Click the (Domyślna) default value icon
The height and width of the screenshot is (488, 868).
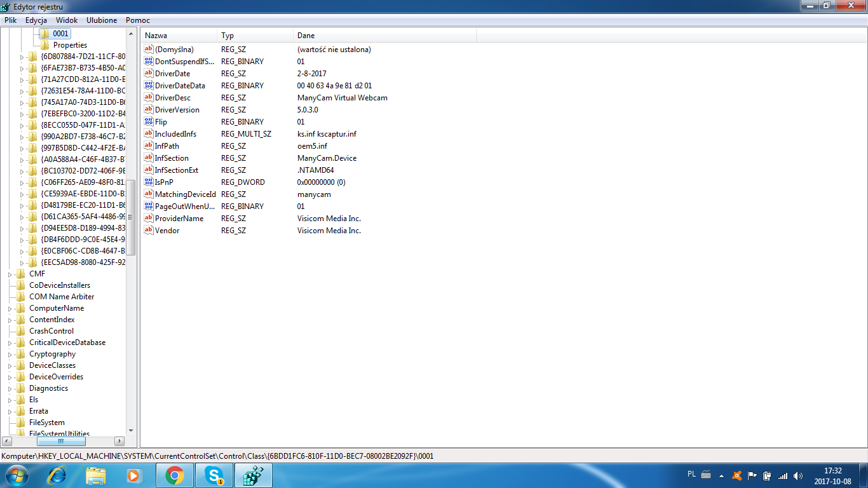coord(149,50)
